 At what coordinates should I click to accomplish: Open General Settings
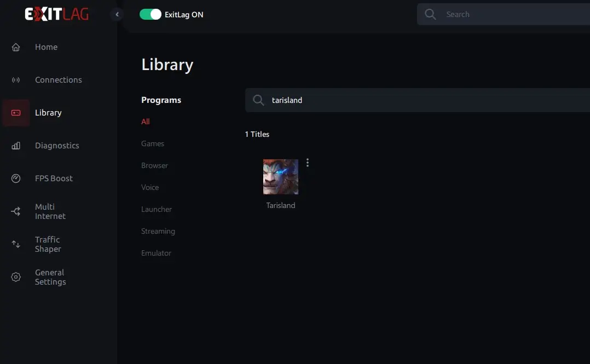[x=50, y=277]
